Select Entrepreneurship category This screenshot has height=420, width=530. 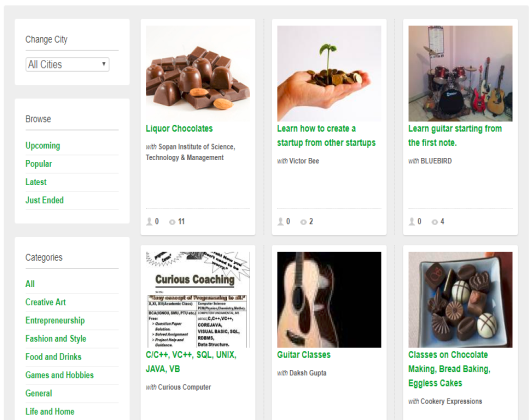tap(55, 320)
